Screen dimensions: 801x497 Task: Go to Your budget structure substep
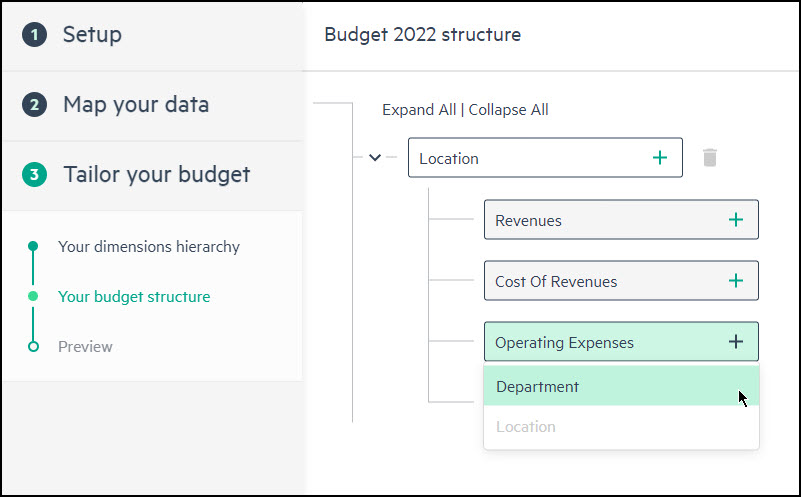pos(134,297)
